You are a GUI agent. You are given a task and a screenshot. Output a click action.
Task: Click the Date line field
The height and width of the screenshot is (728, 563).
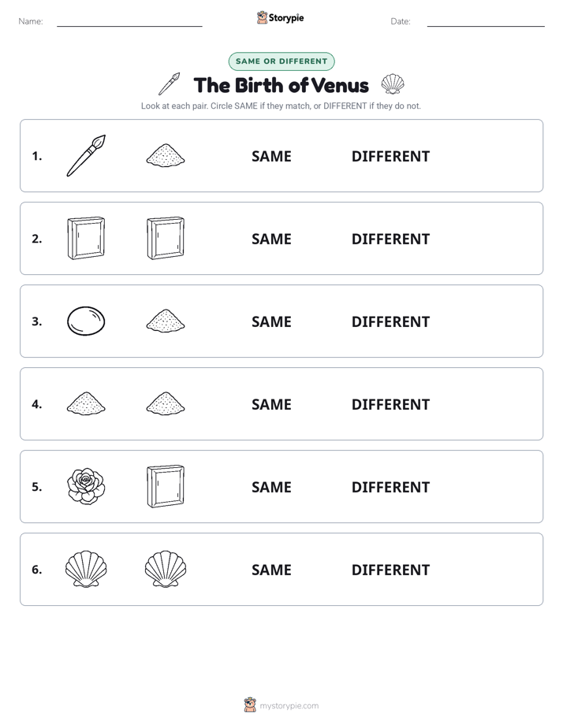pyautogui.click(x=486, y=21)
